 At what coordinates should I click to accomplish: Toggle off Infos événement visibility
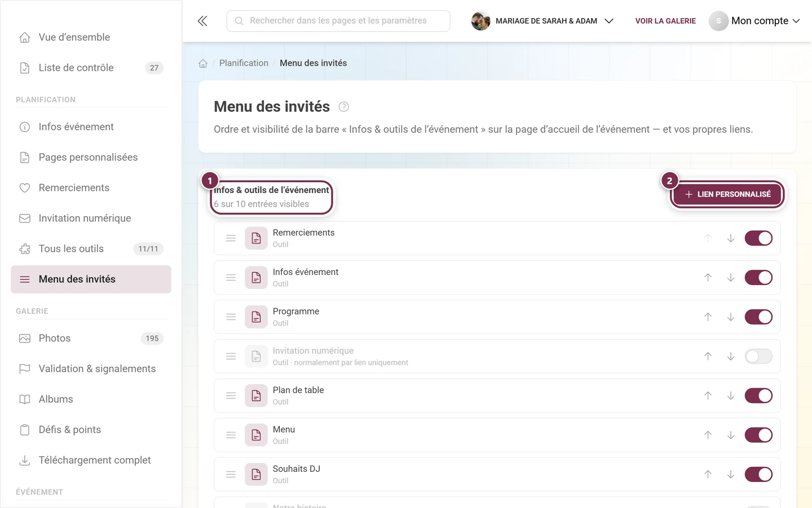point(758,278)
